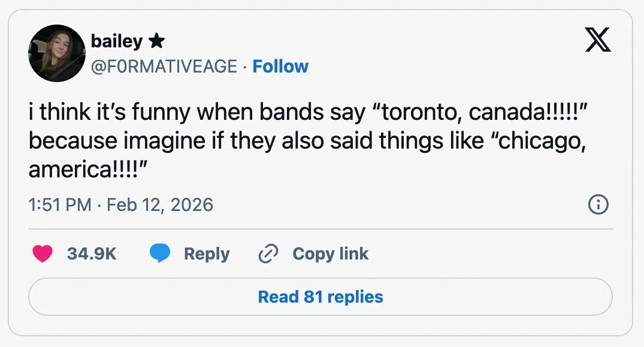Click the Feb 12, 2026 date
644x347 pixels.
coord(160,204)
